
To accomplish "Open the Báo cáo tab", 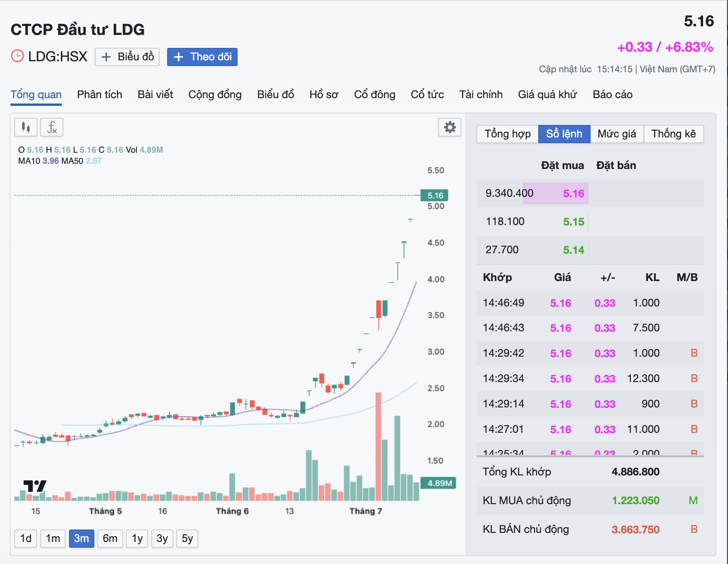I will point(613,95).
